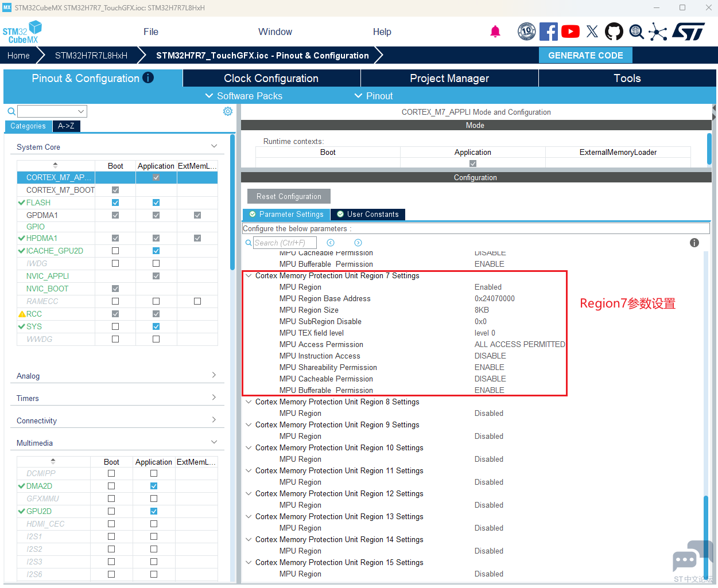Open the Window menu

(275, 32)
